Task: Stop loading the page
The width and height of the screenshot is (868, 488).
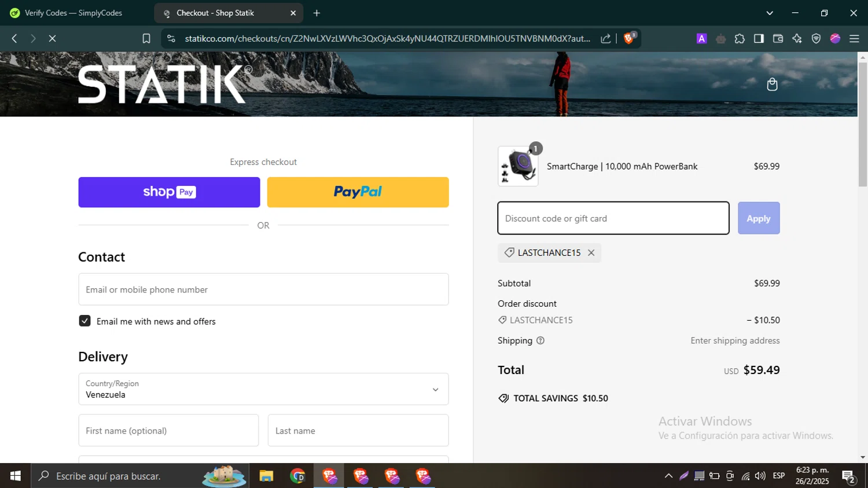Action: click(52, 38)
